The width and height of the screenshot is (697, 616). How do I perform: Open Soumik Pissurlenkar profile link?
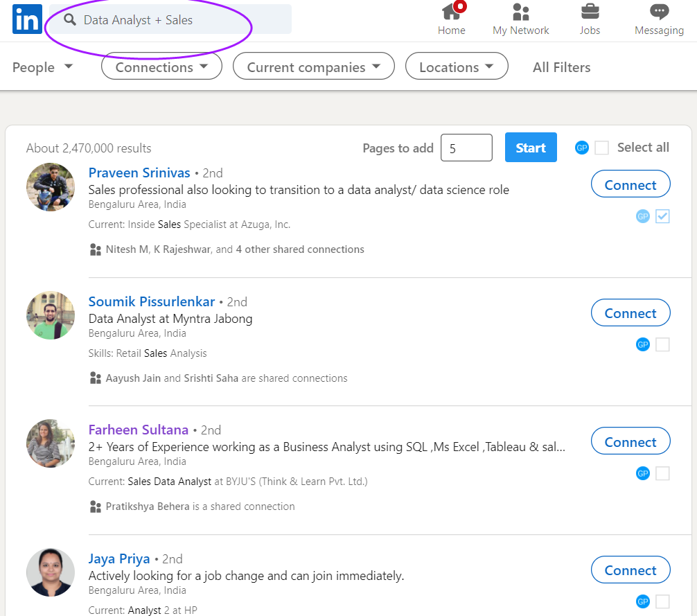pos(152,301)
